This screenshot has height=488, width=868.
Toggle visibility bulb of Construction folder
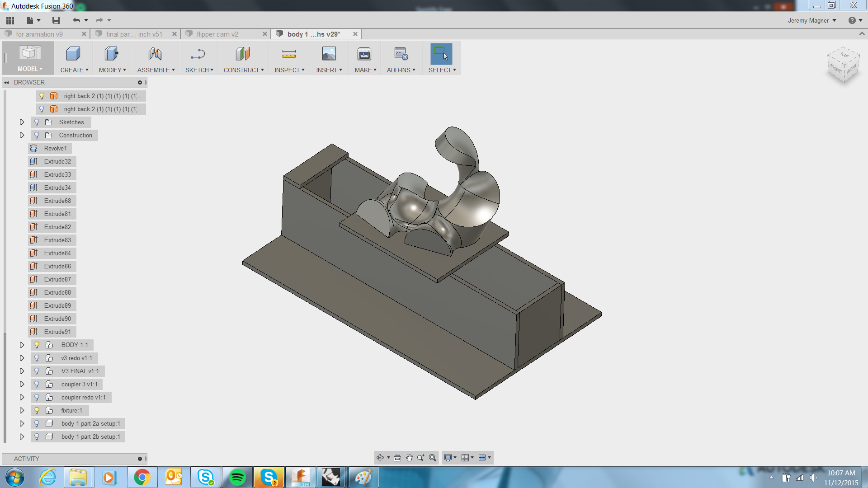click(37, 135)
